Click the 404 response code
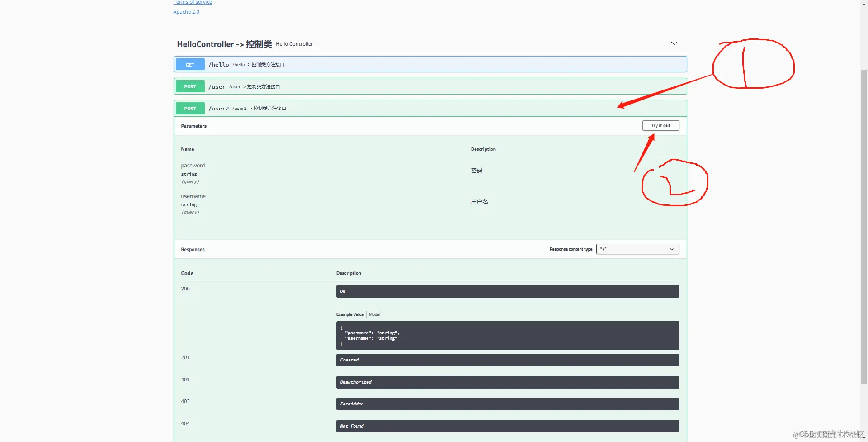868x442 pixels. [x=185, y=423]
